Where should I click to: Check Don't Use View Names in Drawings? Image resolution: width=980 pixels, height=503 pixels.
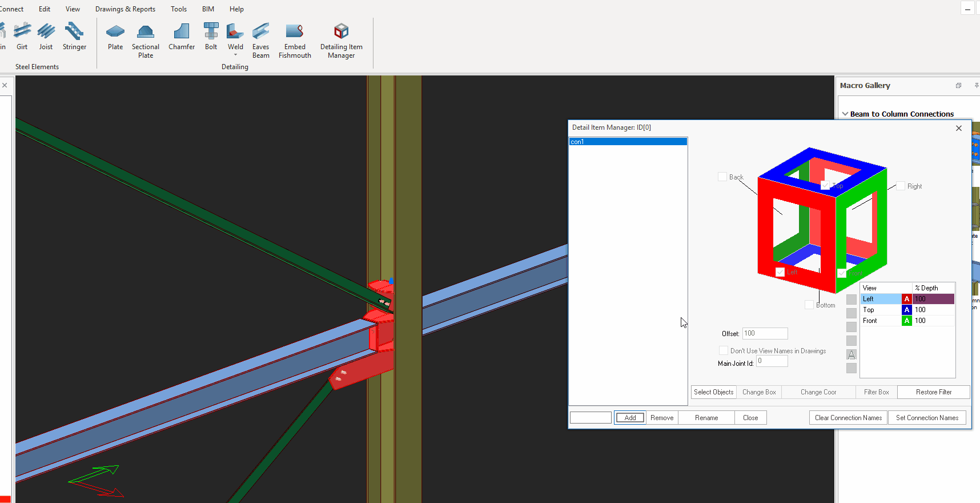(724, 351)
